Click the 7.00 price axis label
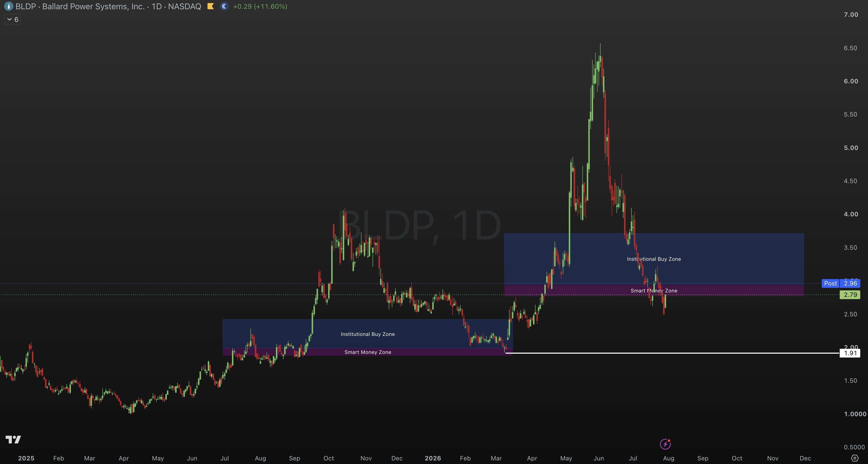The height and width of the screenshot is (464, 868). [x=851, y=14]
